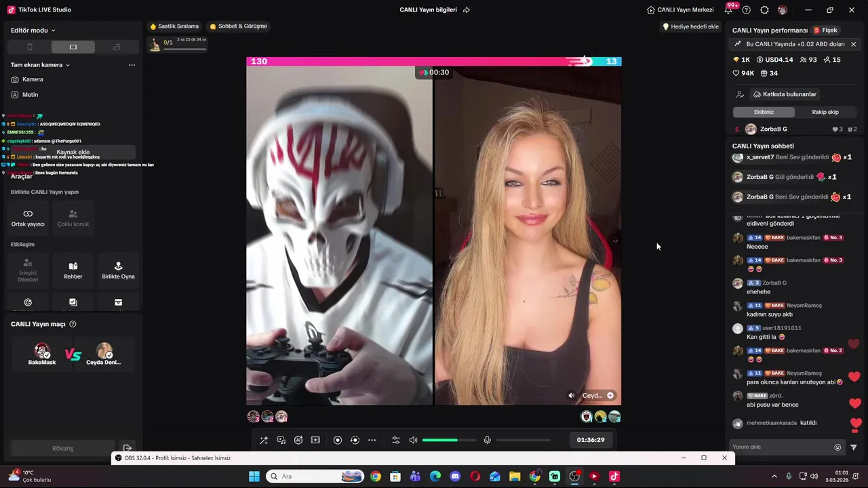Open Discord from the taskbar
Image resolution: width=868 pixels, height=488 pixels.
pos(455,476)
